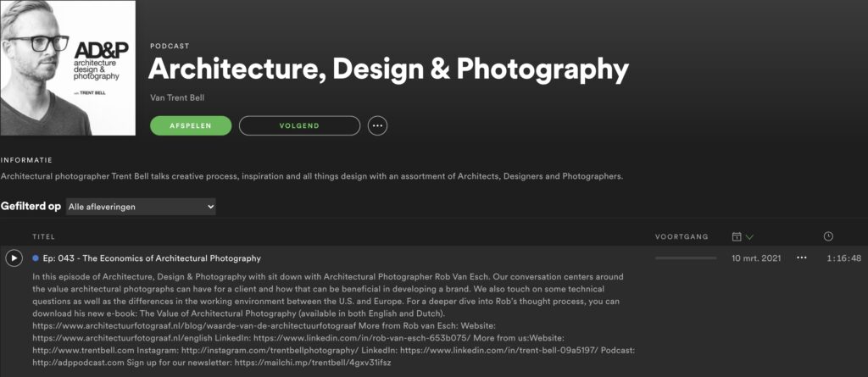Open the episode 043 options three-dots menu
The height and width of the screenshot is (377, 868).
[802, 258]
